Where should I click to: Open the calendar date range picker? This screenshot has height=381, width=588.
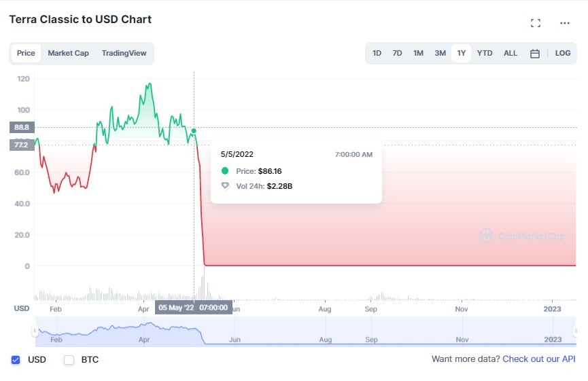535,54
